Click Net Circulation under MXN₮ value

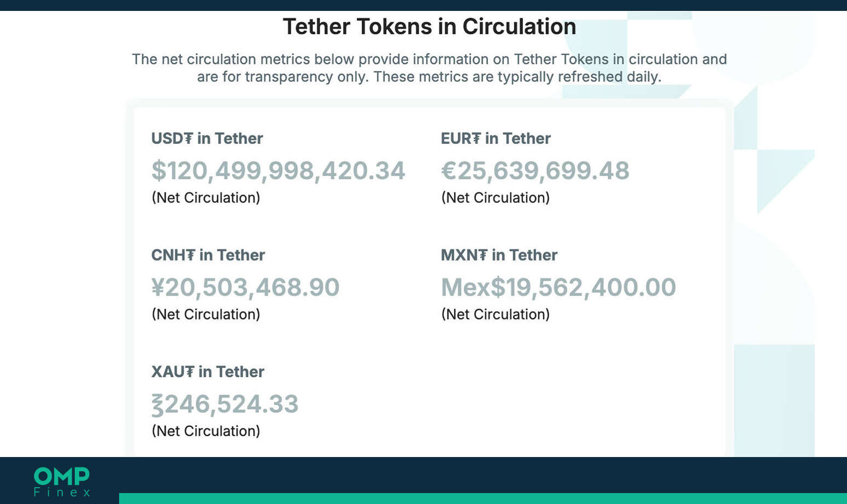(x=496, y=315)
